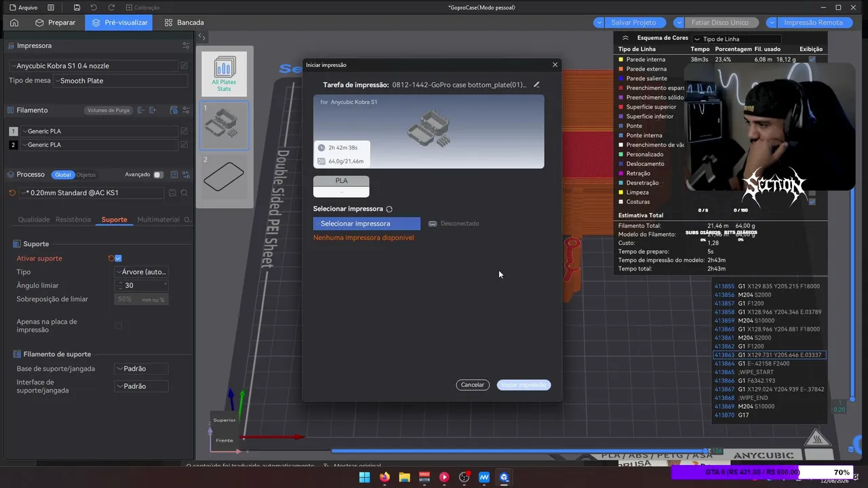Reset the 0.20mm Standard process preset
The image size is (868, 488).
pyautogui.click(x=12, y=192)
